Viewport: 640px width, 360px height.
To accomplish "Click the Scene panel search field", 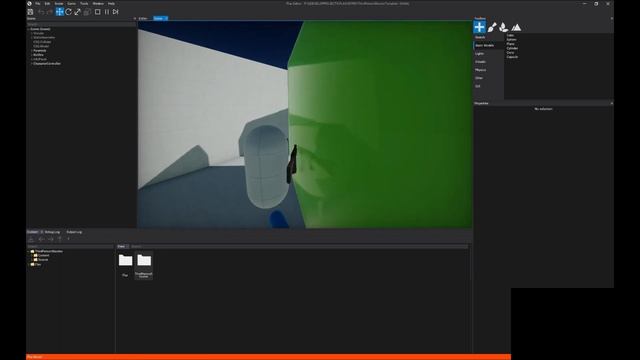I will coord(81,24).
